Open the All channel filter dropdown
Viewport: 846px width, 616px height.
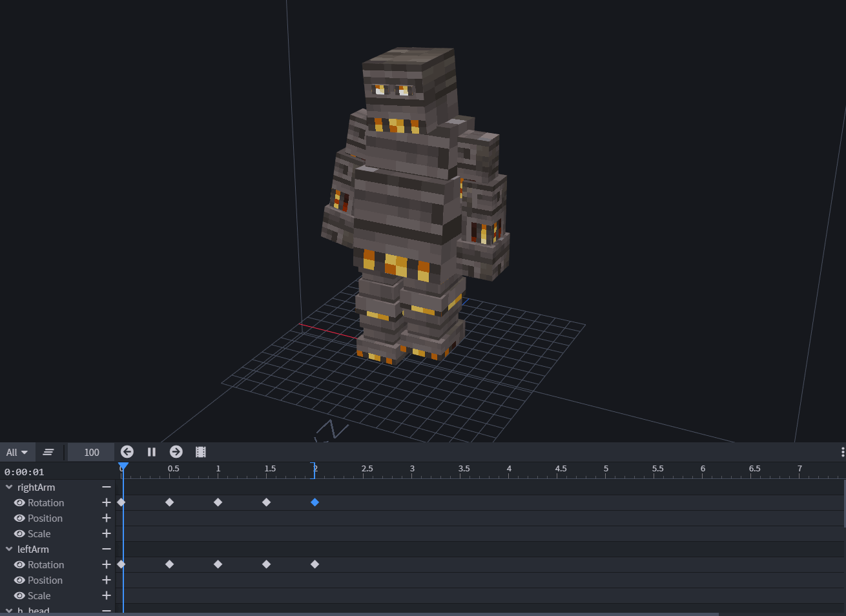click(17, 452)
